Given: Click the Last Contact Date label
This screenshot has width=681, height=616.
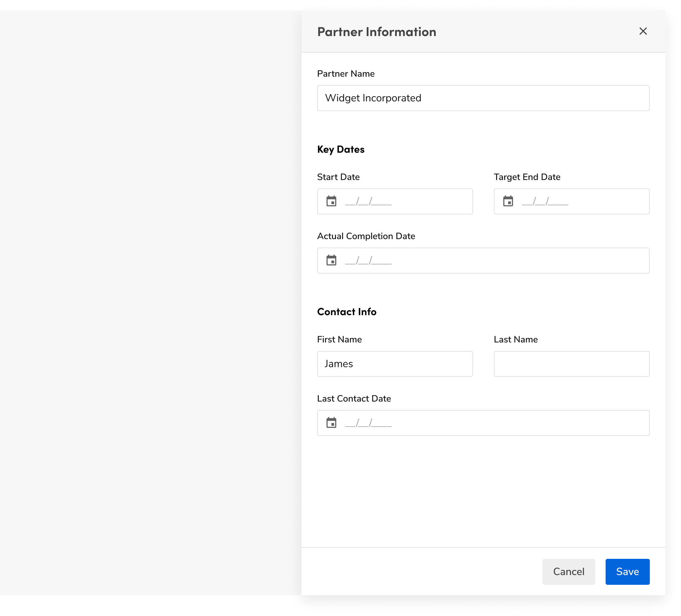Looking at the screenshot, I should [354, 399].
